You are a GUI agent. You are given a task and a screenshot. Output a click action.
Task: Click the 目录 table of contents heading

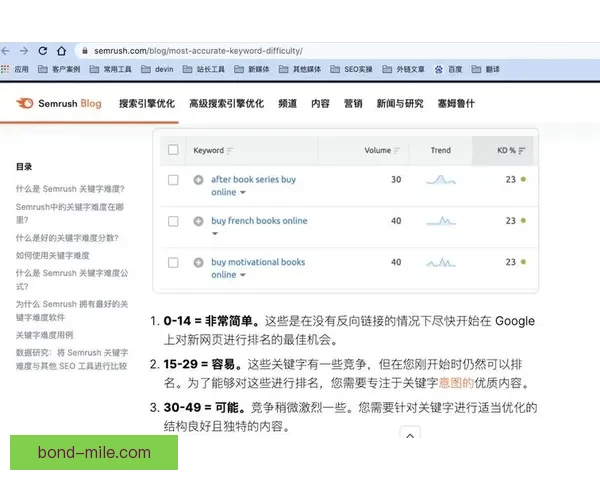pyautogui.click(x=24, y=167)
